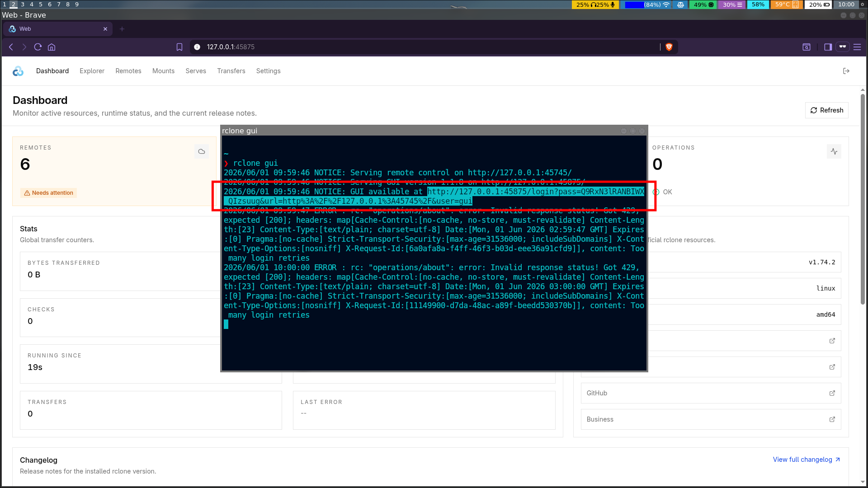Screen dimensions: 868x488
Task: Open the Mounts tab
Action: tap(163, 71)
